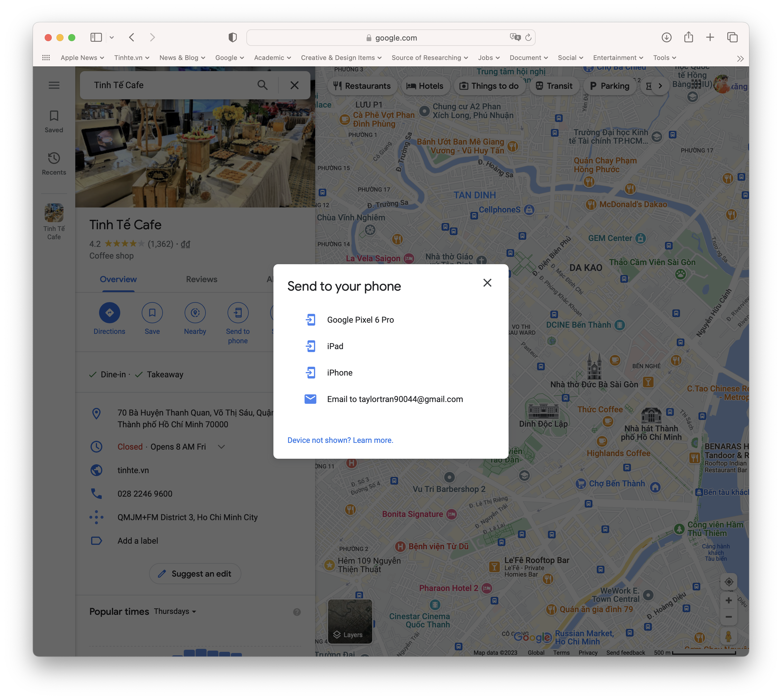Filter map by Things to do

click(489, 86)
